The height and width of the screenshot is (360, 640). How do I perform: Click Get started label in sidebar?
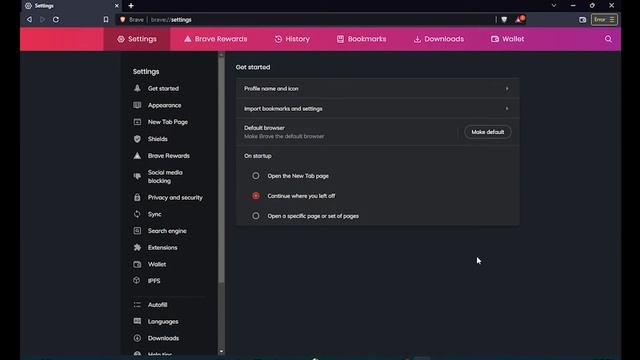(163, 89)
